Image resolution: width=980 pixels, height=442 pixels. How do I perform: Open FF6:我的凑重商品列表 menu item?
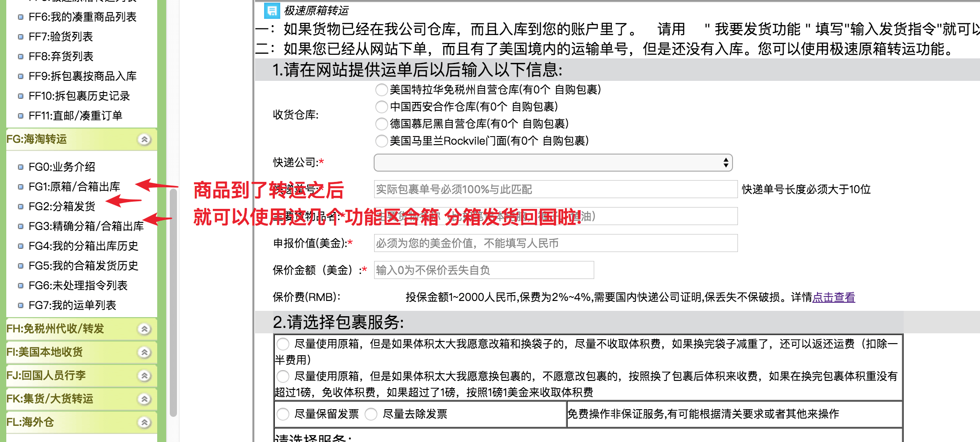pos(82,17)
